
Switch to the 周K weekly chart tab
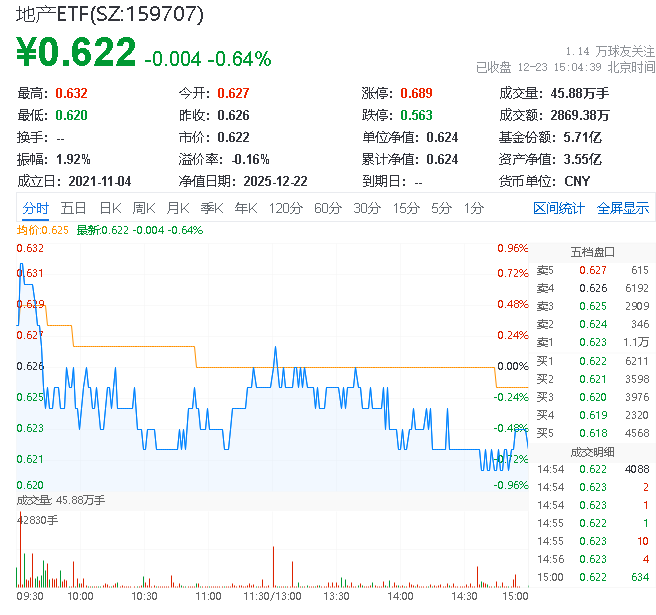(144, 208)
